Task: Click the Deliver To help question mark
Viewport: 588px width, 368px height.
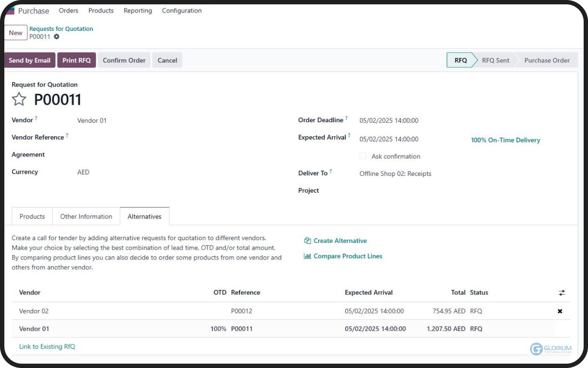Action: 331,171
